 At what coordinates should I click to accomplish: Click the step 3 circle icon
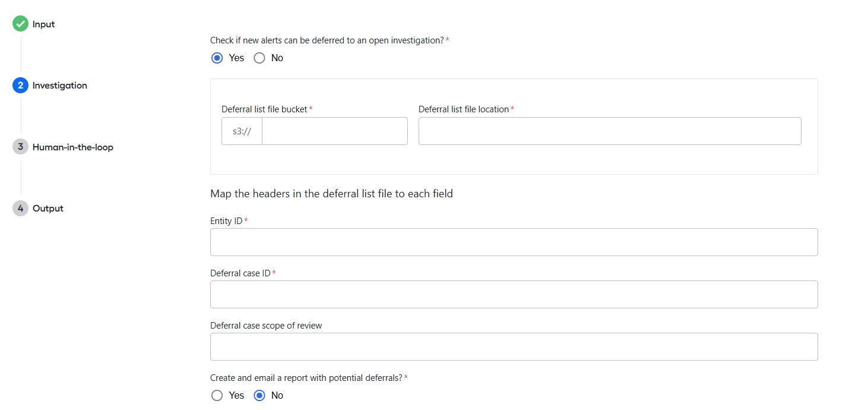pos(20,147)
